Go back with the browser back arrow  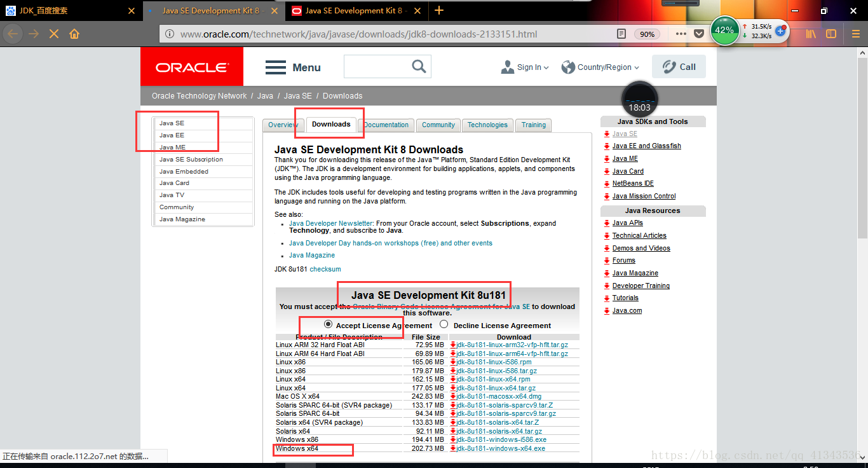pyautogui.click(x=13, y=34)
